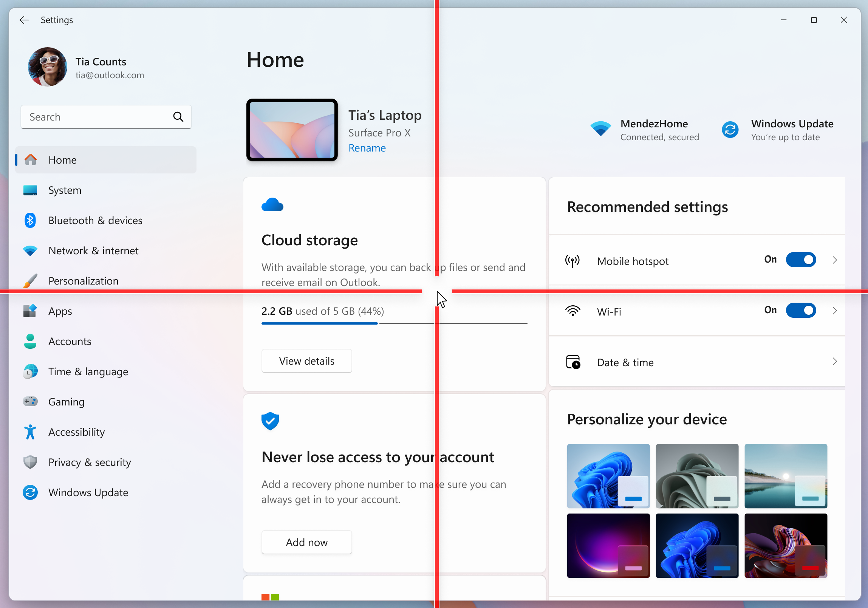
Task: Turn off Mobile hotspot
Action: click(x=801, y=259)
